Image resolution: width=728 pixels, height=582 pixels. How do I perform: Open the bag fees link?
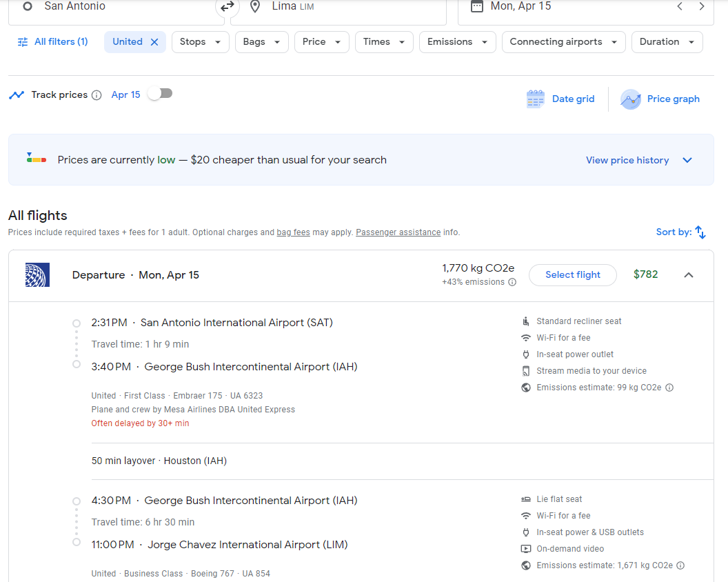(293, 232)
